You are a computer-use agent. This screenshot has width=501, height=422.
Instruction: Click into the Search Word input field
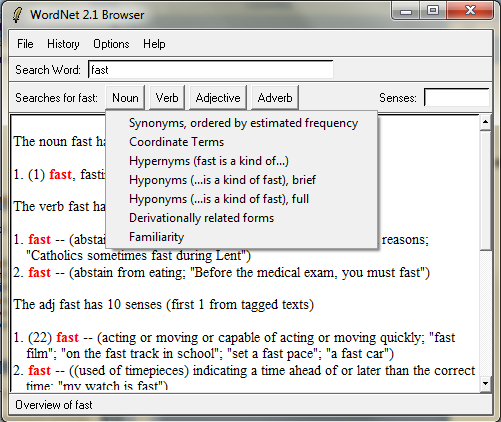(211, 70)
